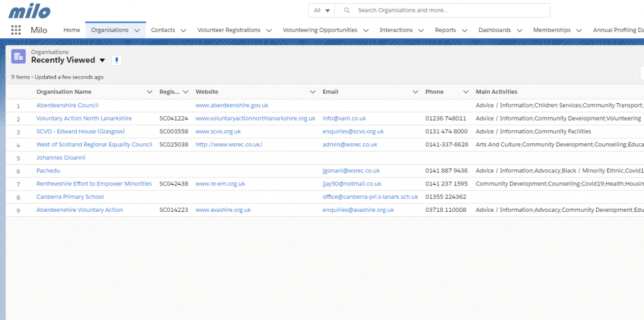Select phone number 0141-337-6626 cell

click(x=447, y=145)
